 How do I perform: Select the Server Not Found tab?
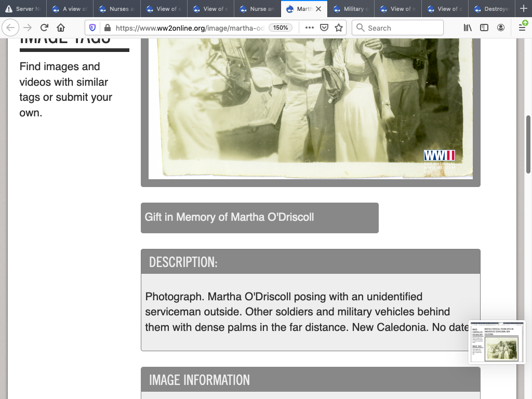23,9
